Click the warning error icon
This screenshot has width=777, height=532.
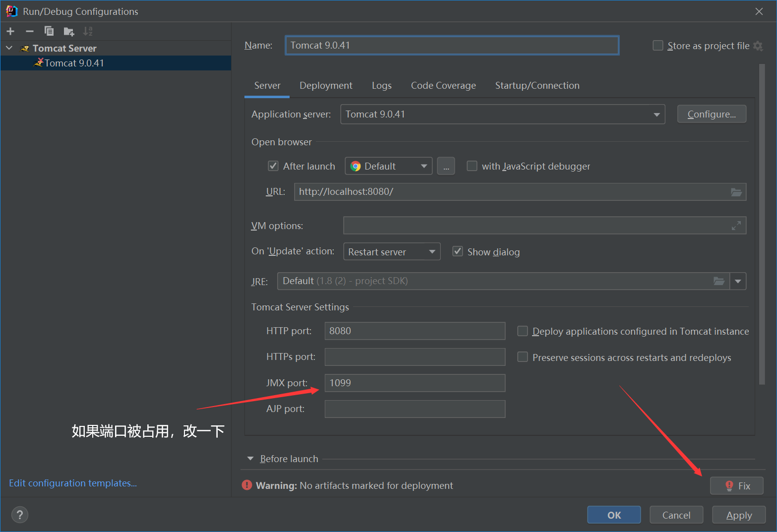(x=247, y=485)
